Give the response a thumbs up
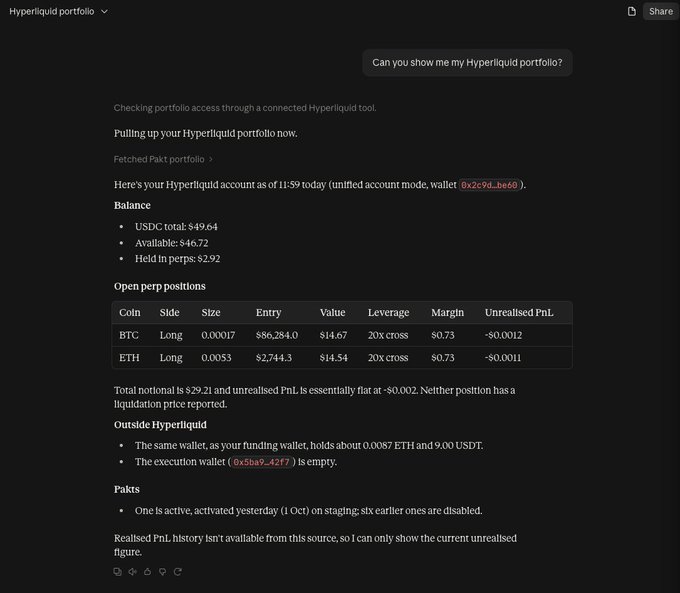Image resolution: width=680 pixels, height=593 pixels. [x=147, y=572]
